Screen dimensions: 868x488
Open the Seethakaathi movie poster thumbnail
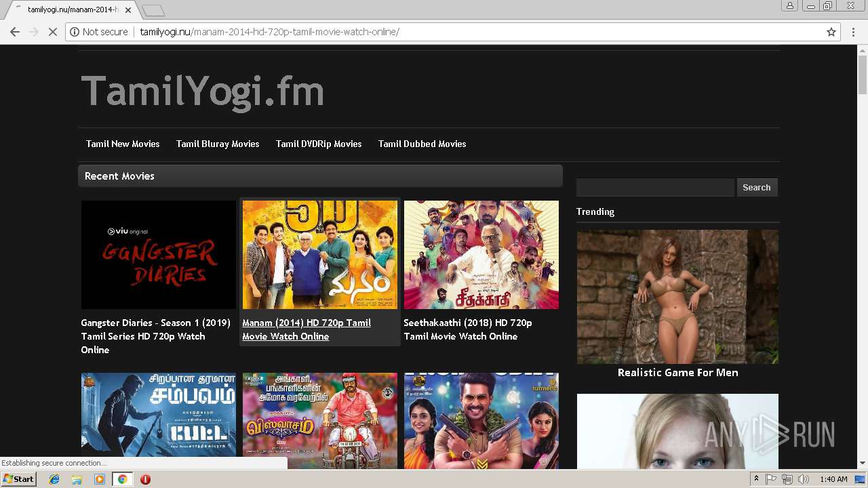click(481, 255)
